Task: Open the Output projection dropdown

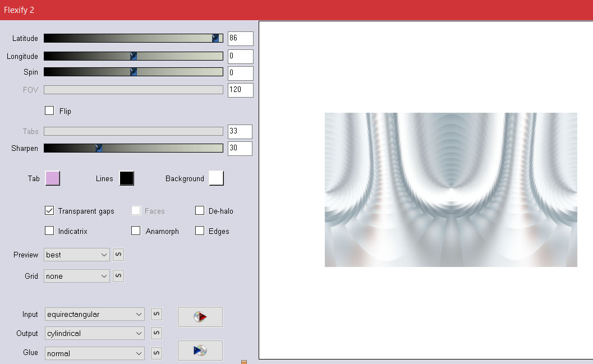Action: 94,333
